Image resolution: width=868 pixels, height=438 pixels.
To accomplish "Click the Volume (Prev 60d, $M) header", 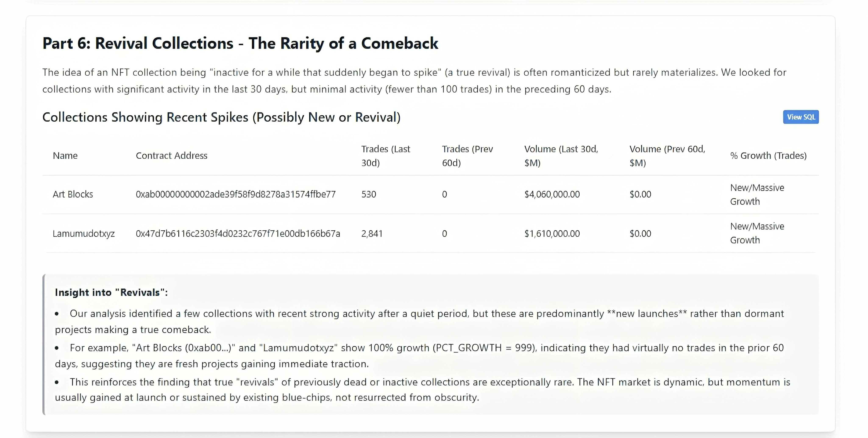I will (667, 156).
